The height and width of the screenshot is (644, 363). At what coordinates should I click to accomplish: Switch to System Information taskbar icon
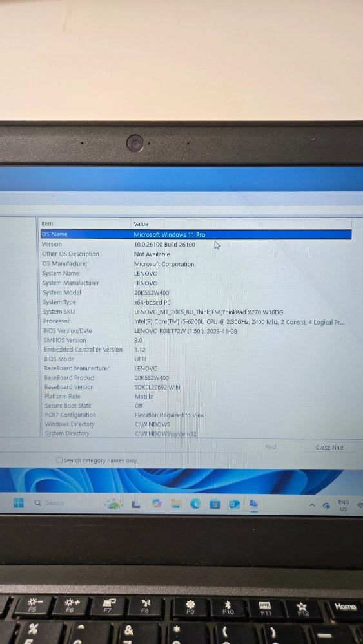tap(253, 504)
